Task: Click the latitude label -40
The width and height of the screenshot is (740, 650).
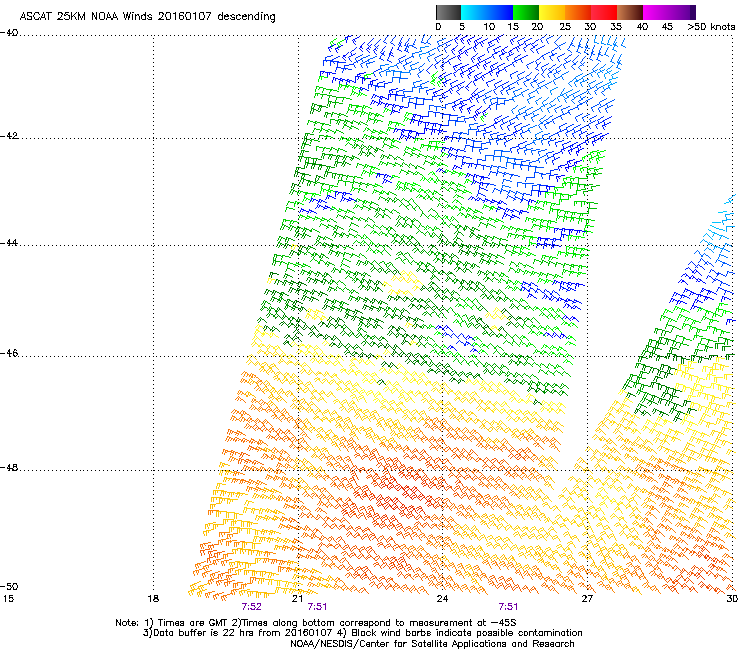Action: pos(9,33)
